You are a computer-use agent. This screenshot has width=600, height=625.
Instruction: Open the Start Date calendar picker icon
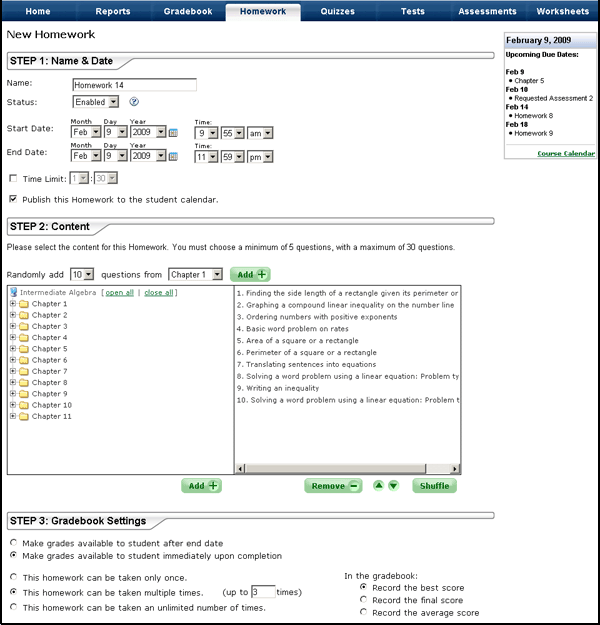[x=173, y=133]
